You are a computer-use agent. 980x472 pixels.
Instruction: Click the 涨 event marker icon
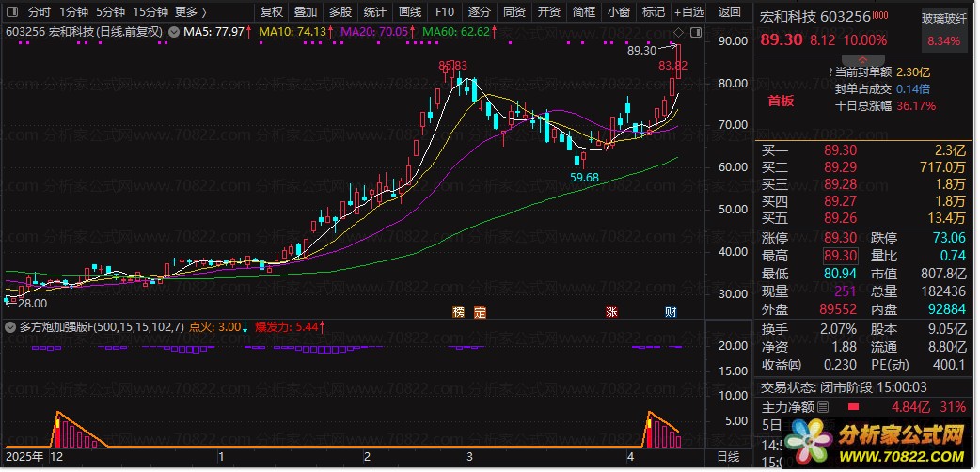[611, 312]
